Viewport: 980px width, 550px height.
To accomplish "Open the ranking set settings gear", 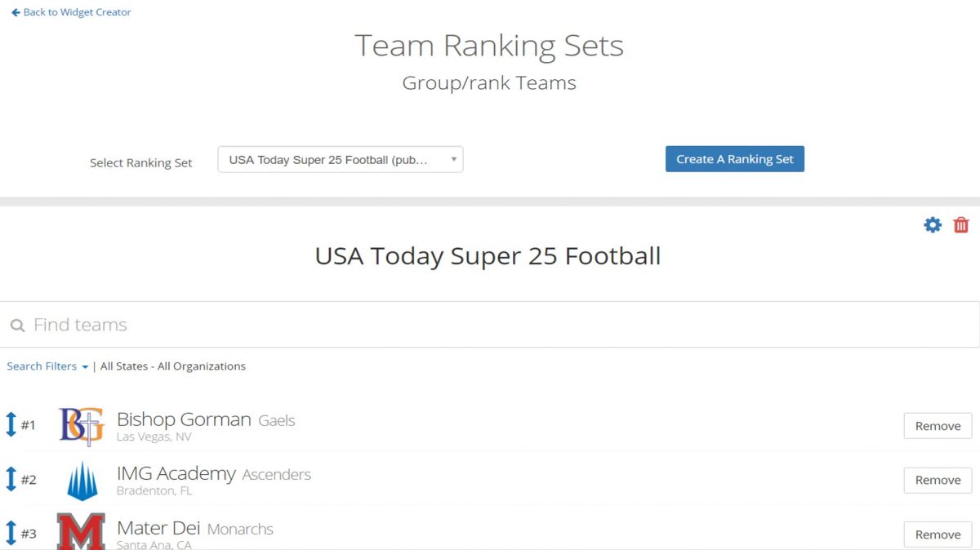I will click(932, 224).
